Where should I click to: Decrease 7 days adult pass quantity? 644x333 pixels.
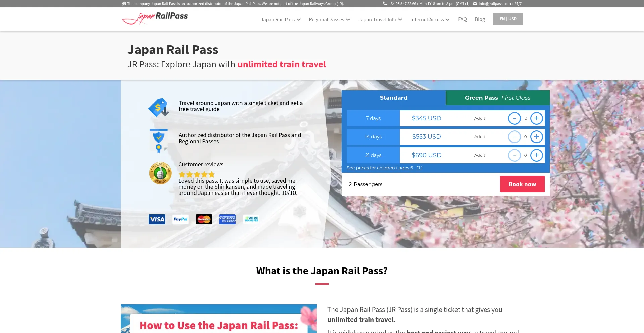[514, 118]
